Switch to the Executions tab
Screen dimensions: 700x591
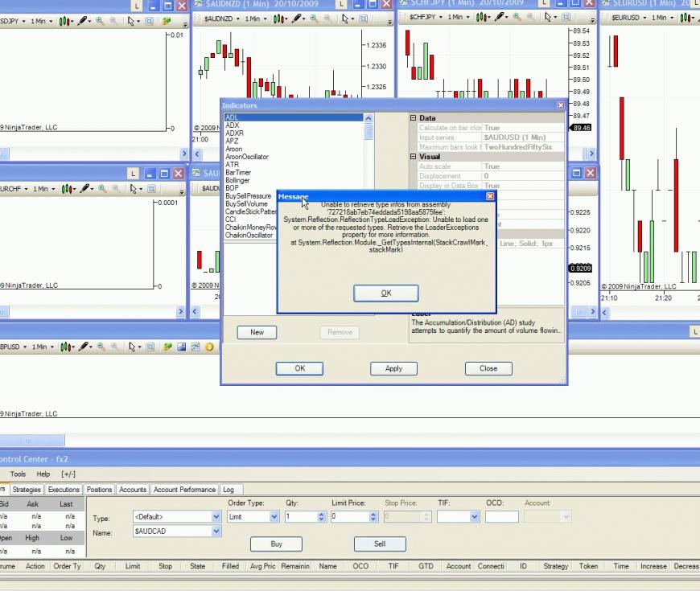[64, 490]
